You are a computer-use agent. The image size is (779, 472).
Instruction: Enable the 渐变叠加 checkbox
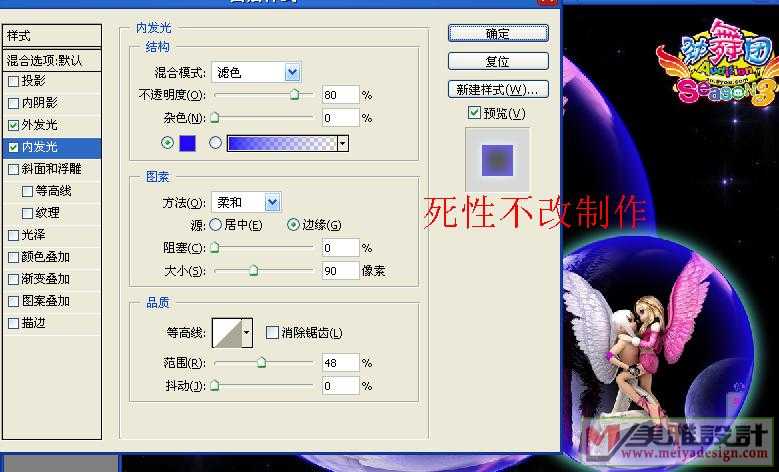pos(13,279)
